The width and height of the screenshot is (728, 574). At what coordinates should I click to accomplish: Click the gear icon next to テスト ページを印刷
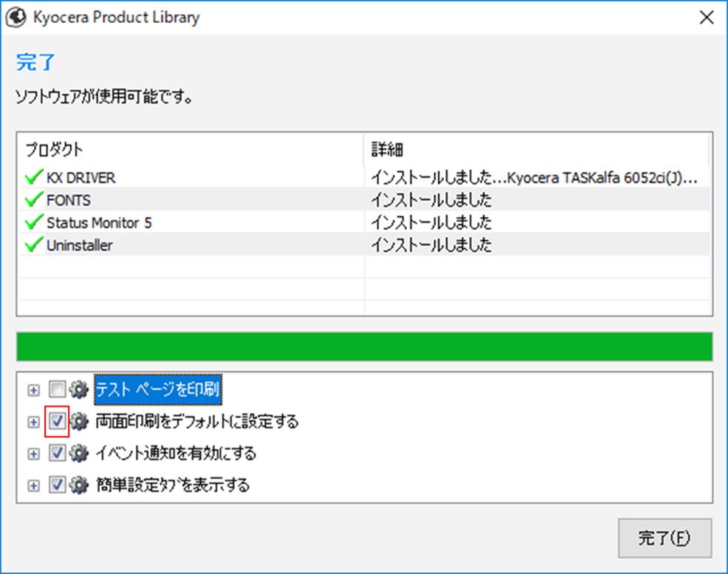pos(79,389)
